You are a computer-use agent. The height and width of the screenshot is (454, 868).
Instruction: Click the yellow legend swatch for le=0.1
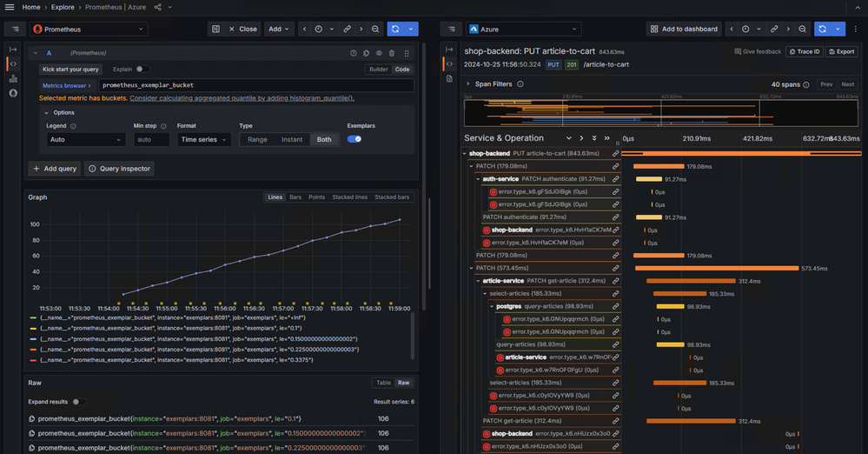pos(33,328)
